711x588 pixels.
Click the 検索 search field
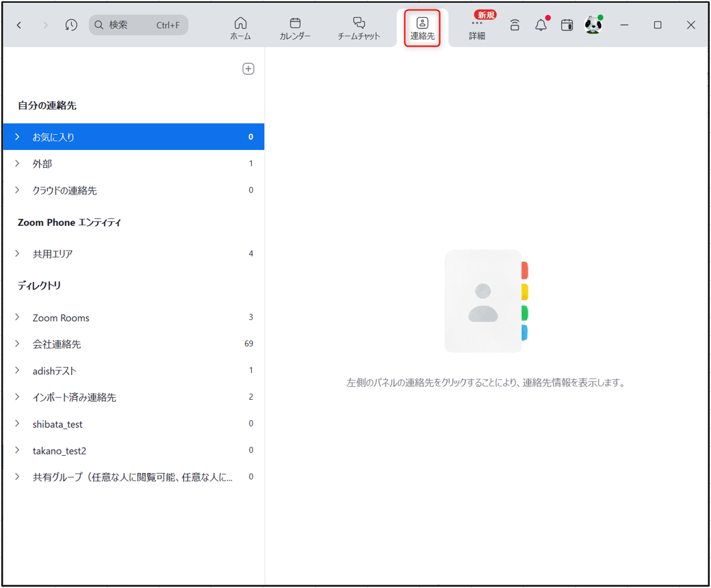[138, 25]
